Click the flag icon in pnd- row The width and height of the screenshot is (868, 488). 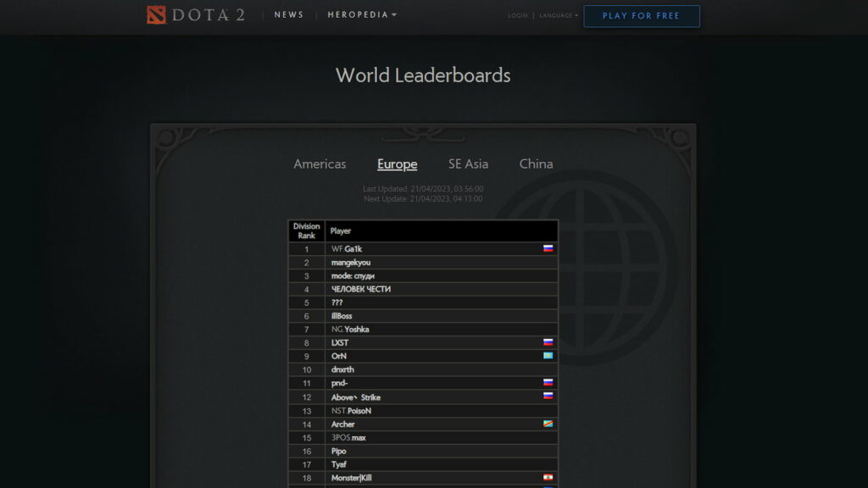coord(548,383)
